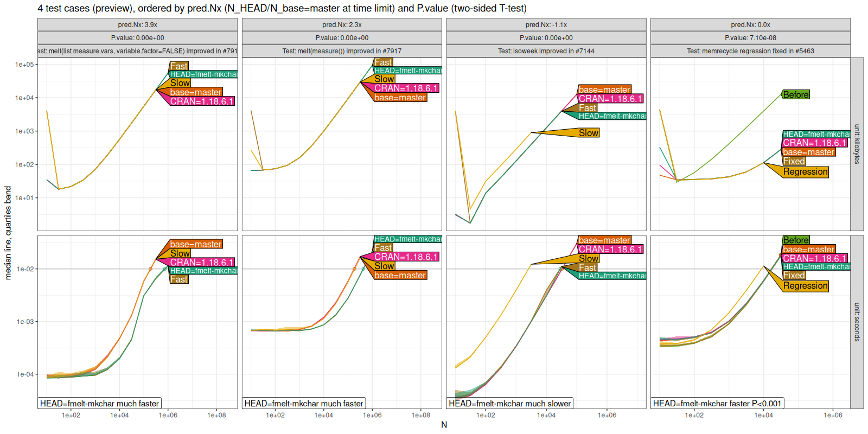Click the "pred.Nx: -1.1x" strip label
Screen dimensions: 868x434
tap(546, 24)
